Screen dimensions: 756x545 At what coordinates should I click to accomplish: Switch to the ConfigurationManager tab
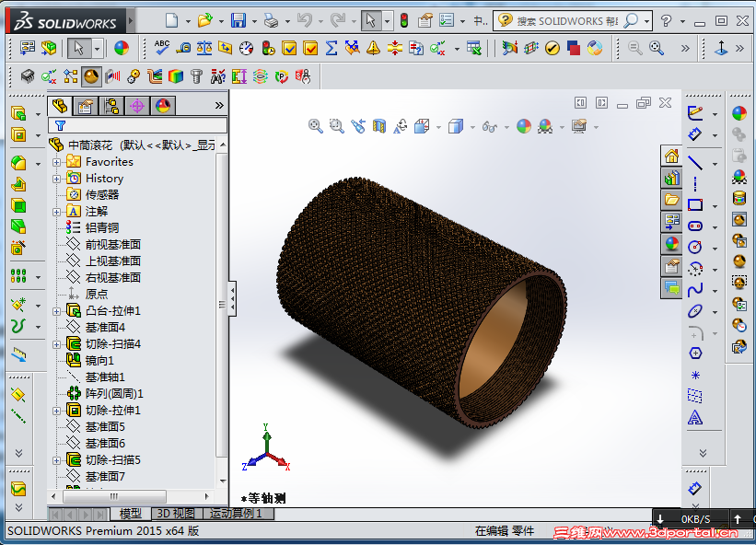click(x=111, y=106)
